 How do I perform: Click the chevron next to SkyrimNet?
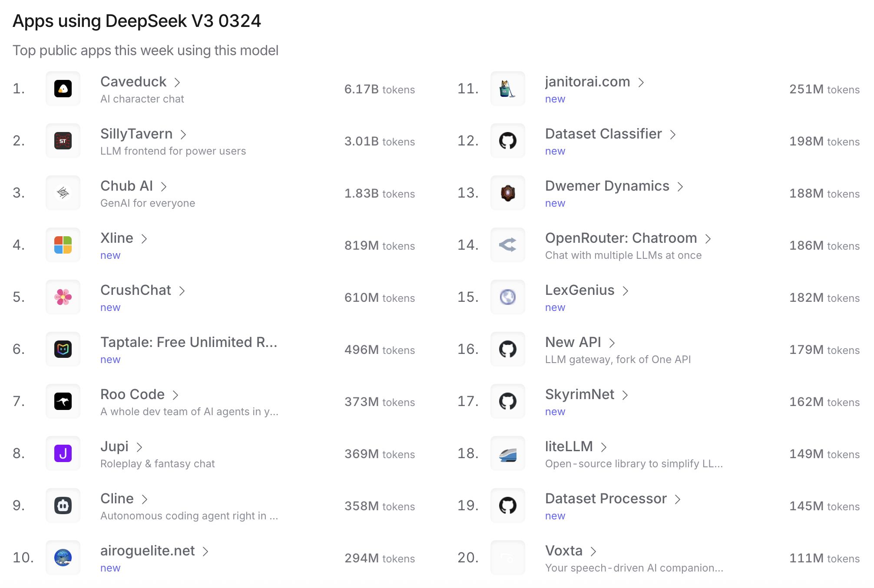tap(625, 395)
